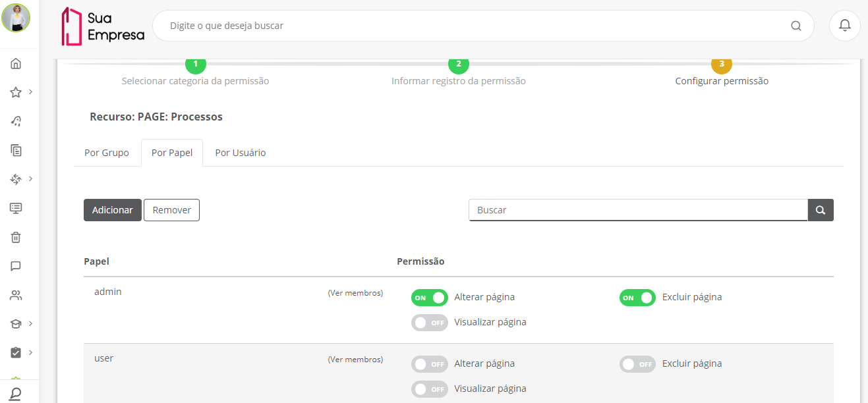Open Ver membros link for admin
The image size is (868, 403).
[x=355, y=293]
